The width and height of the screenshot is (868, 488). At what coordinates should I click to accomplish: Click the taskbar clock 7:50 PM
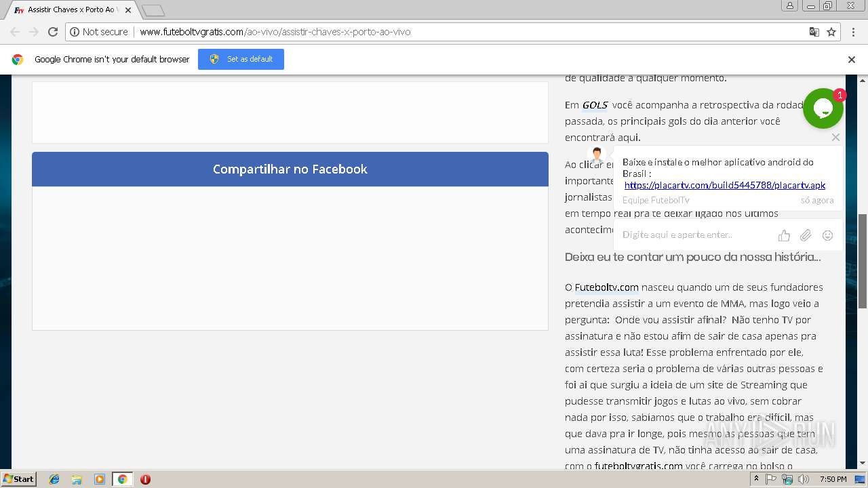[833, 479]
